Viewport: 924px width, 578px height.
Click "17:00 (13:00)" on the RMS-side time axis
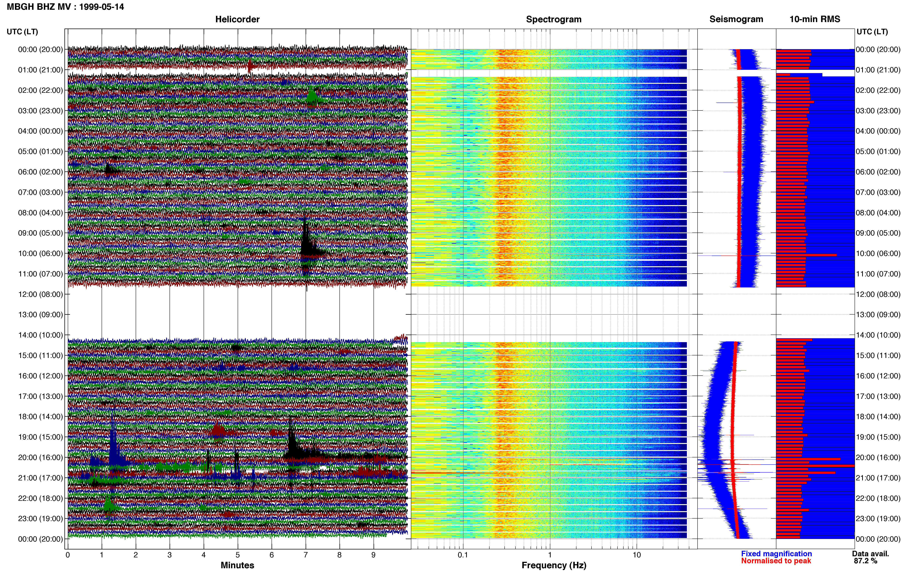pos(878,396)
